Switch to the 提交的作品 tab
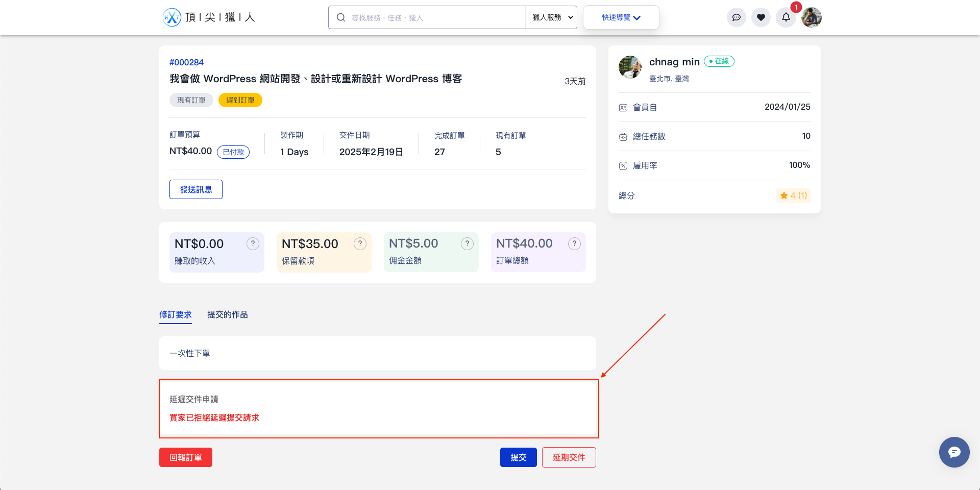This screenshot has width=980, height=490. (x=227, y=314)
